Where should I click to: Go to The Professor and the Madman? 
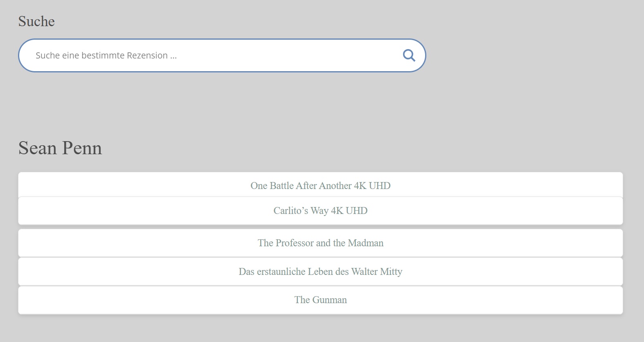(x=320, y=243)
